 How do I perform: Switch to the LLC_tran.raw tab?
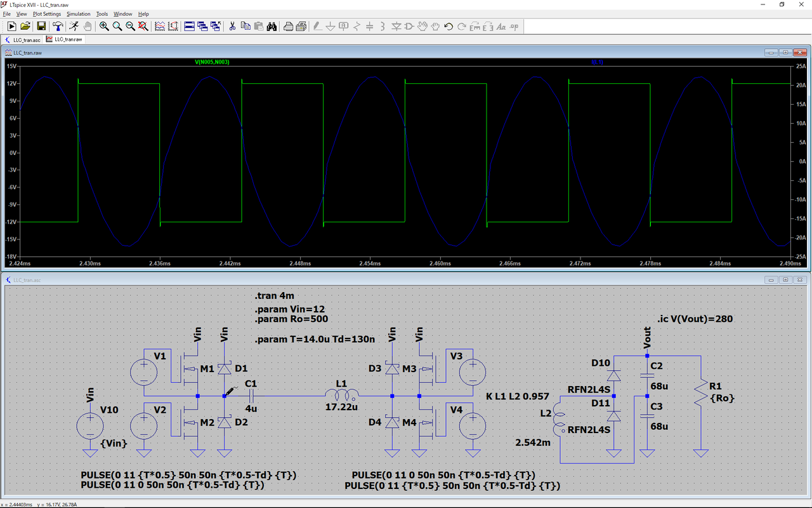64,39
